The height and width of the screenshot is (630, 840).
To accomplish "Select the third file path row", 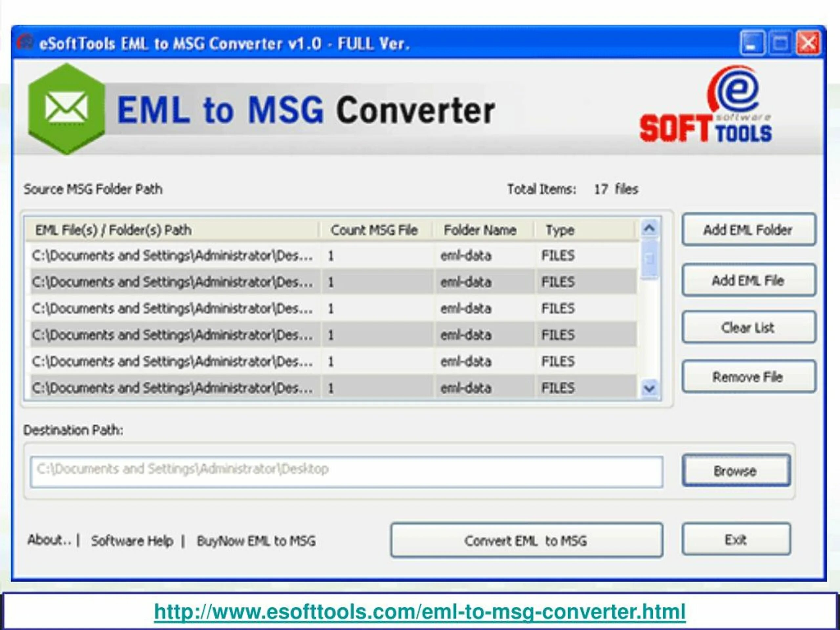I will point(333,308).
